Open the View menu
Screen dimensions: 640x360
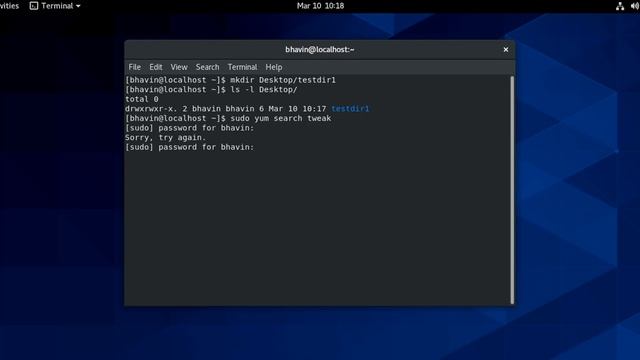click(179, 67)
